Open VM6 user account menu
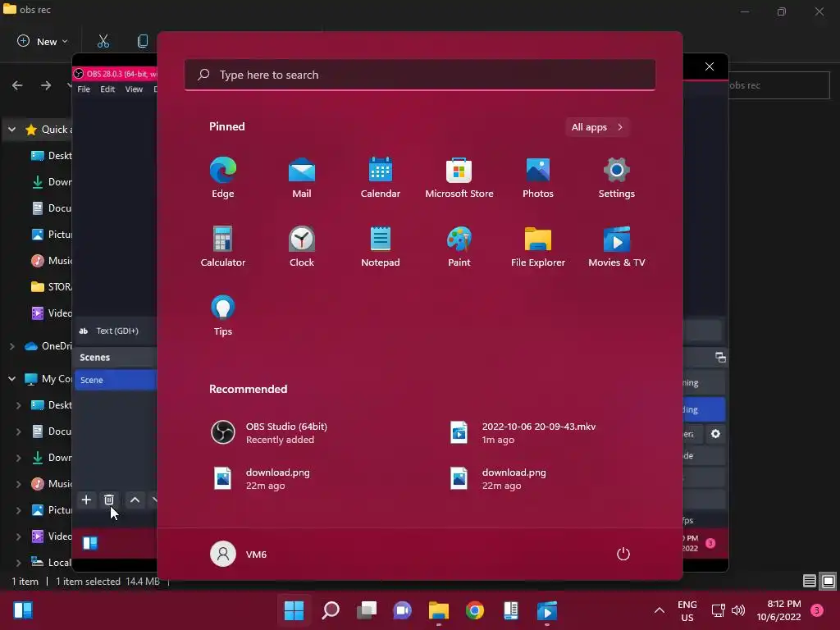Image resolution: width=840 pixels, height=630 pixels. point(239,554)
